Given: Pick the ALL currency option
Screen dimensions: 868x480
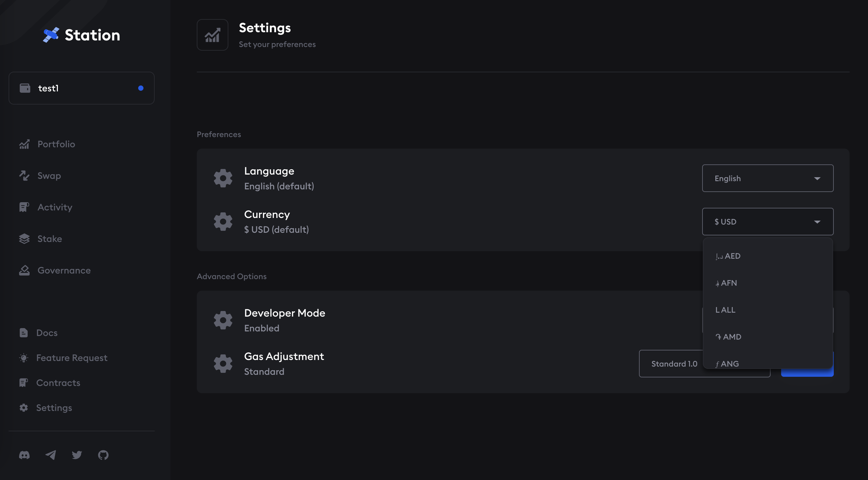Looking at the screenshot, I should [728, 310].
